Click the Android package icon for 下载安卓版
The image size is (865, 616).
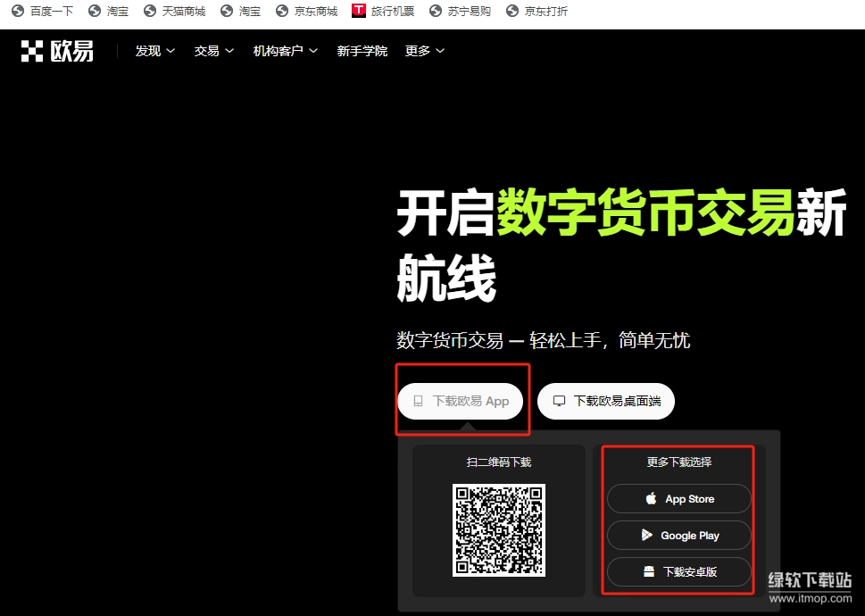click(x=649, y=572)
